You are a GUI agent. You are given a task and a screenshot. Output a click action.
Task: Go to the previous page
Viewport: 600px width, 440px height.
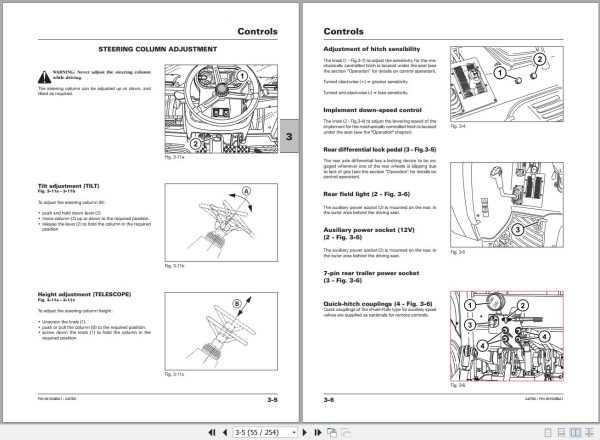click(225, 432)
